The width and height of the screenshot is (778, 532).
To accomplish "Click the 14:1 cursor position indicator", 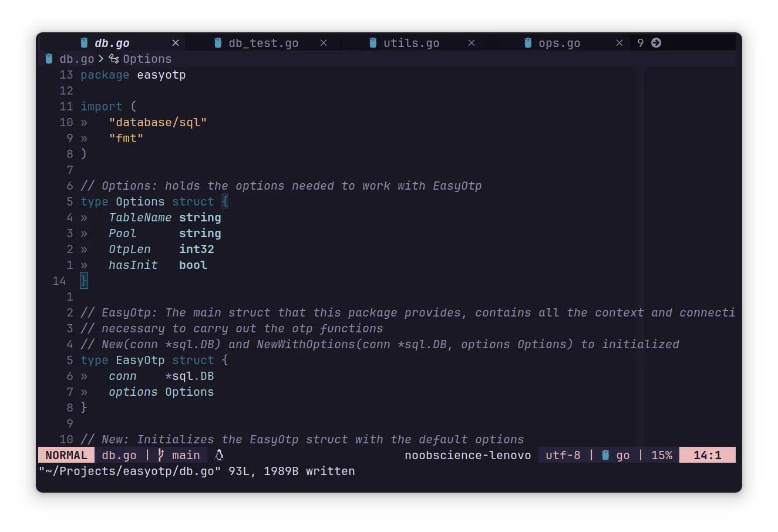I will tap(708, 454).
